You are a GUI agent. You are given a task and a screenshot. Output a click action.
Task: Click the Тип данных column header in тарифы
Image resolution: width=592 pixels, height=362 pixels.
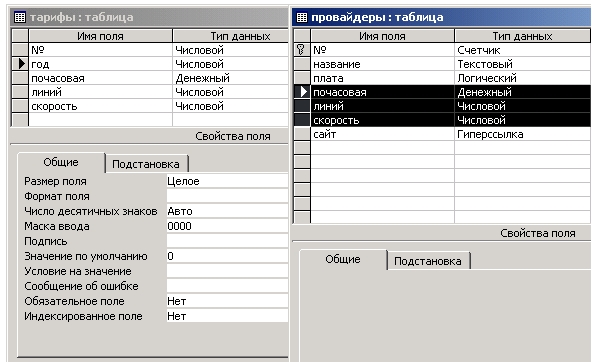231,36
